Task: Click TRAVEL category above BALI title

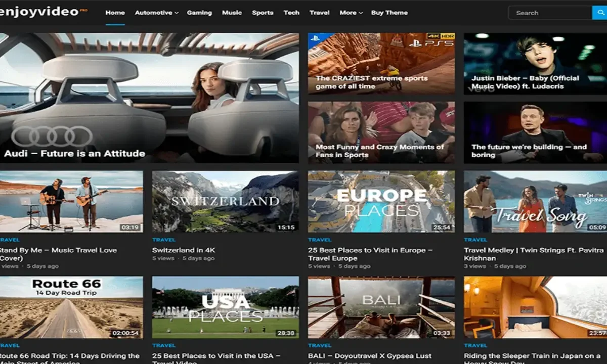Action: pyautogui.click(x=319, y=345)
